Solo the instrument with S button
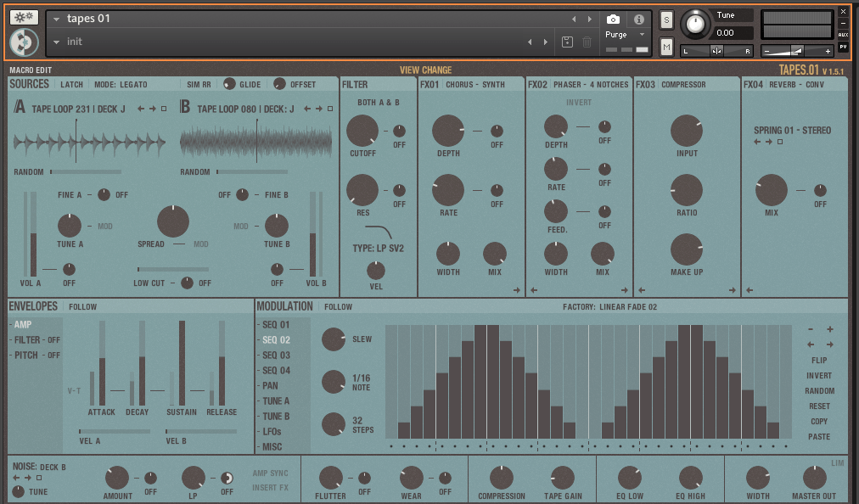859x504 pixels. click(666, 20)
